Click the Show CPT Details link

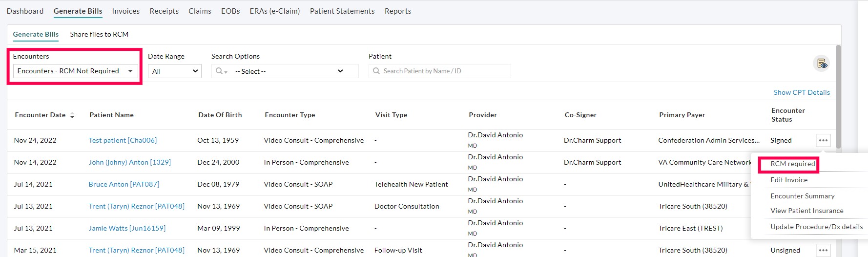[x=801, y=92]
